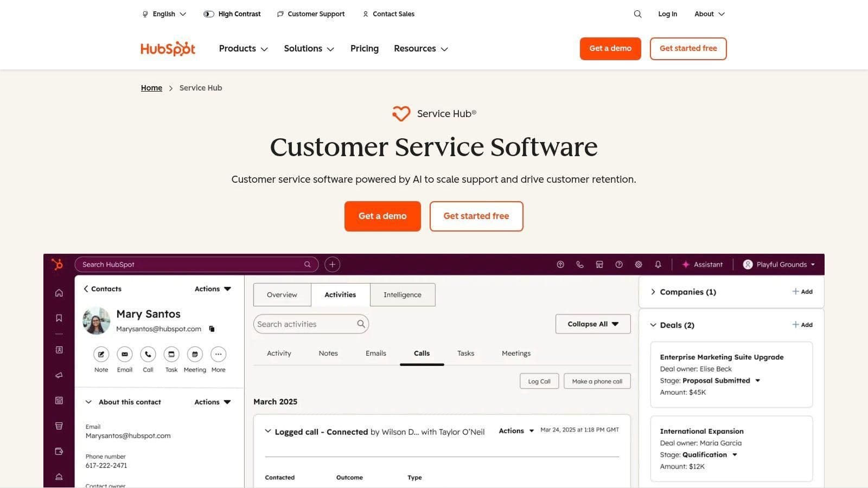Launch the AI Assistant from the top bar
Screen dimensions: 868x488
[703, 264]
